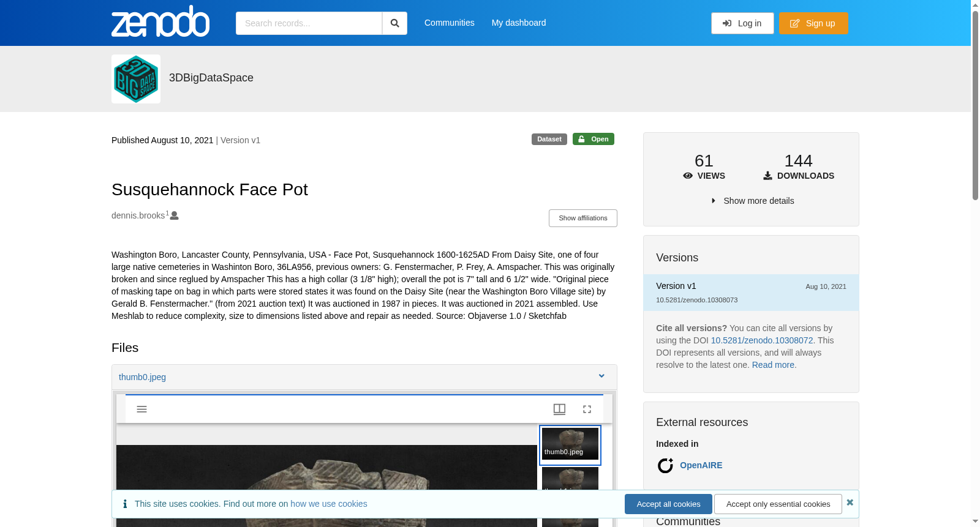Toggle viewer fullscreen mode
980x527 pixels.
tap(587, 409)
